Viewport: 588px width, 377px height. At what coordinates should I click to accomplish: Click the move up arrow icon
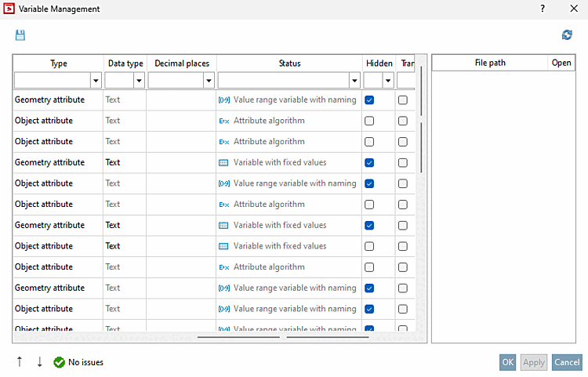(19, 362)
